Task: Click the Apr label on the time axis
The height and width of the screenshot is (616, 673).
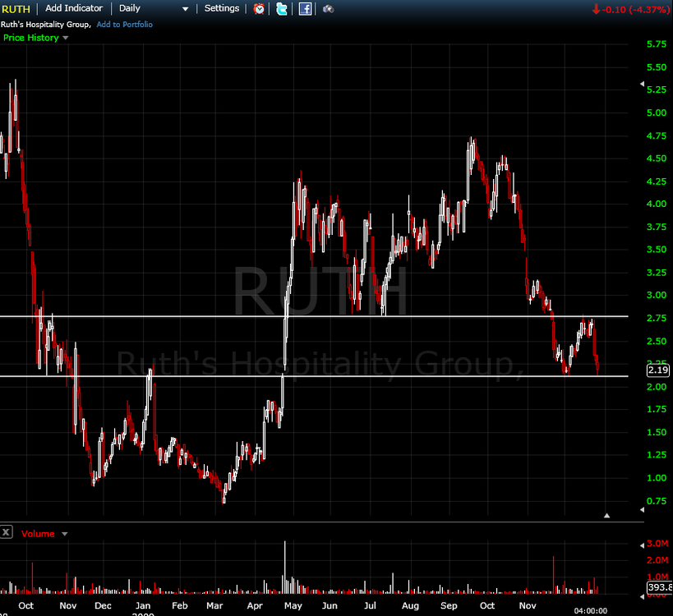Action: [255, 605]
